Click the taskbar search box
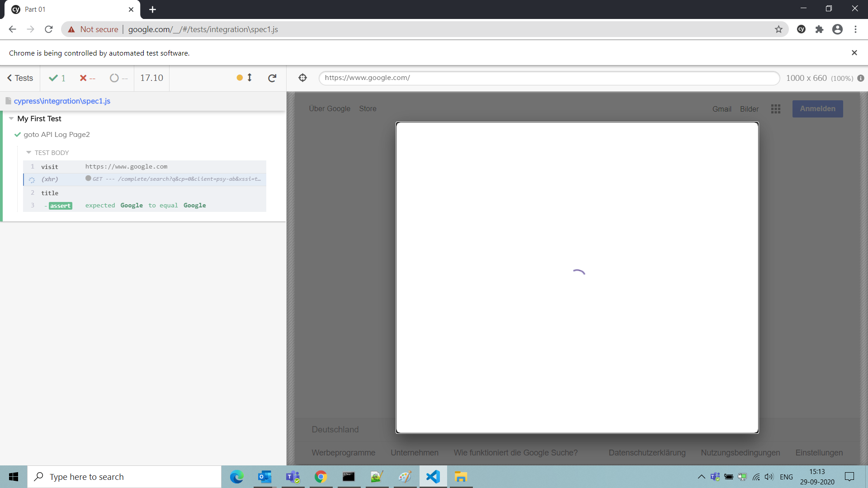868x488 pixels. tap(124, 477)
